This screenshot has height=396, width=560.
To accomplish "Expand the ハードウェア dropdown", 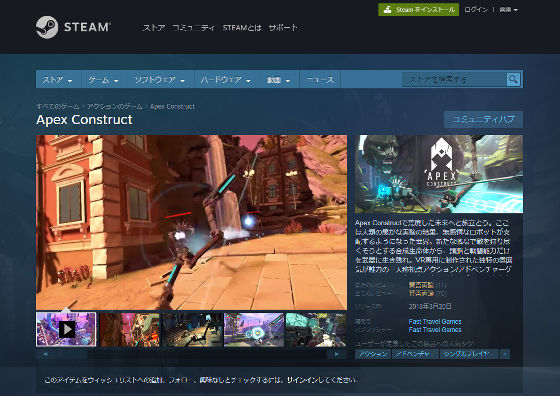I will tap(226, 80).
